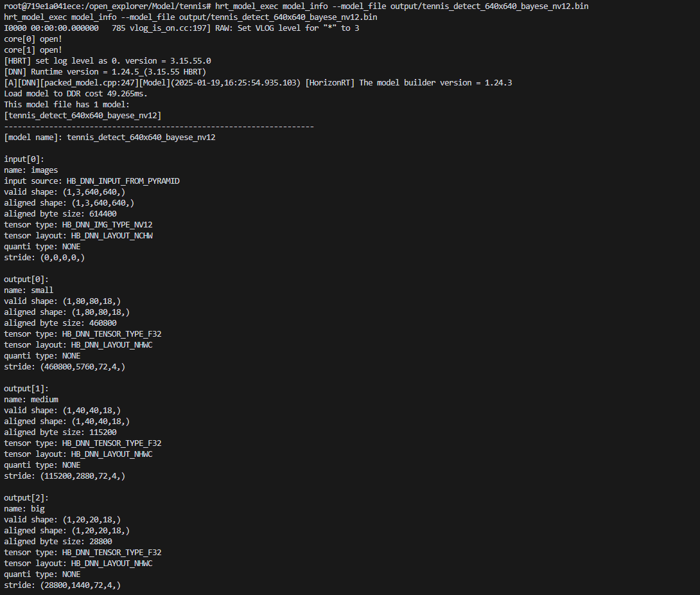Click the HB_DNN_INPUT_FROM_PYRAMID input source text

(x=123, y=181)
